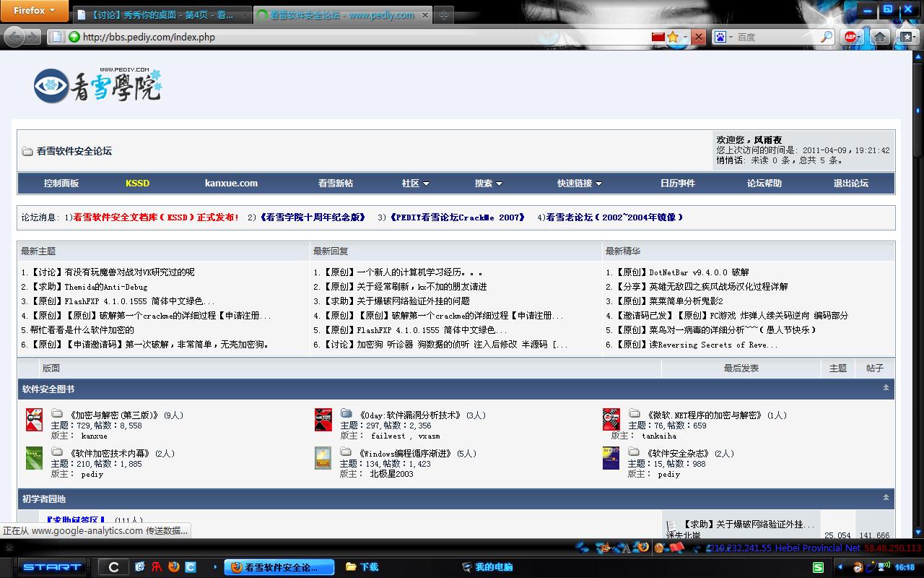Viewport: 924px width, 578px height.
Task: Open the Adblock Plus ABP icon
Action: 852,37
